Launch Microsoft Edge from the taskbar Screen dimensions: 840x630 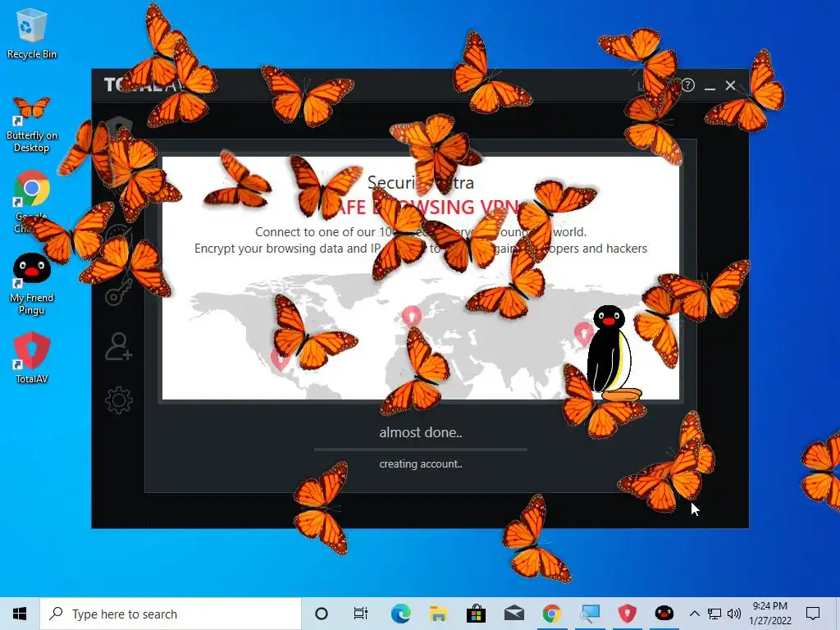pos(400,614)
